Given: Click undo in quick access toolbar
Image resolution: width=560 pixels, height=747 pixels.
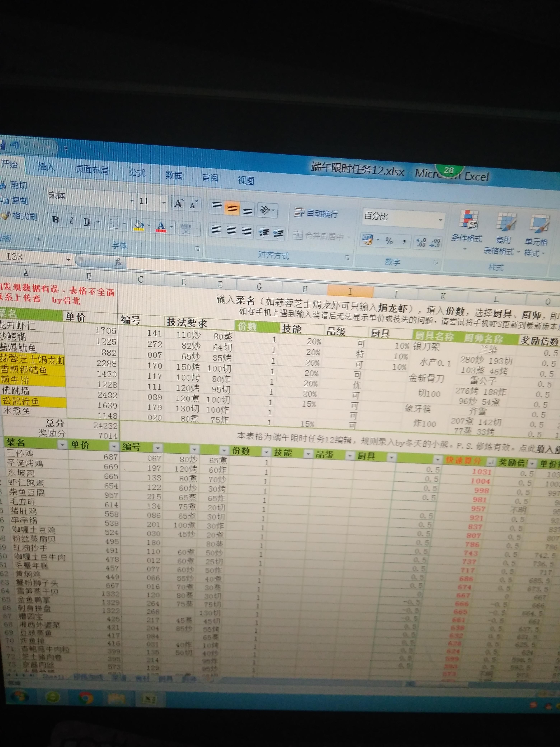Looking at the screenshot, I should pyautogui.click(x=15, y=145).
